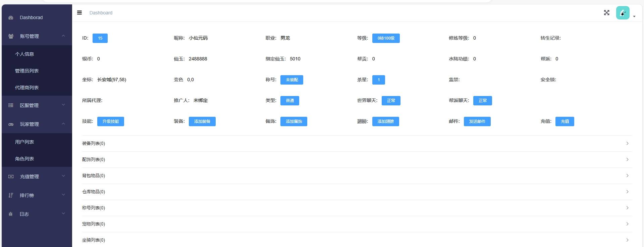The width and height of the screenshot is (644, 247).
Task: Click the 变色 value 0,0
Action: click(191, 80)
